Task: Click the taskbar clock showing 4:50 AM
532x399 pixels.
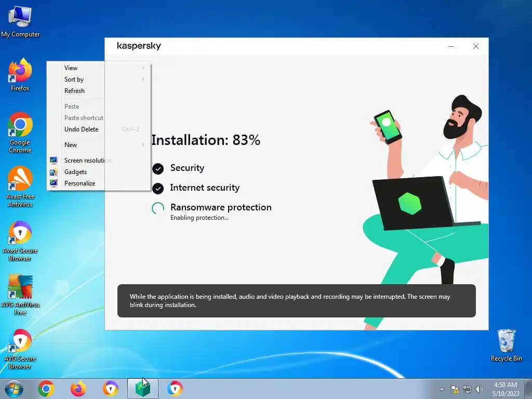Action: [506, 389]
